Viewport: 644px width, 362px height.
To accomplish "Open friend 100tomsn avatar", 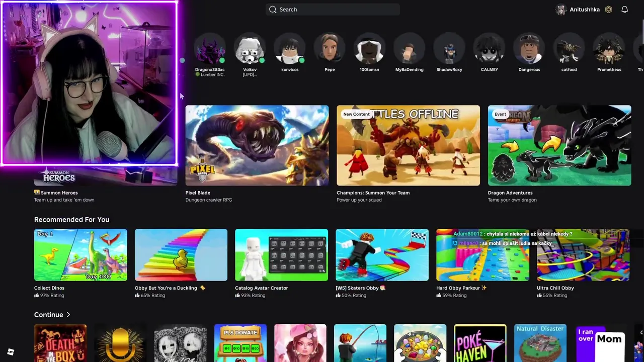I will pos(369,50).
